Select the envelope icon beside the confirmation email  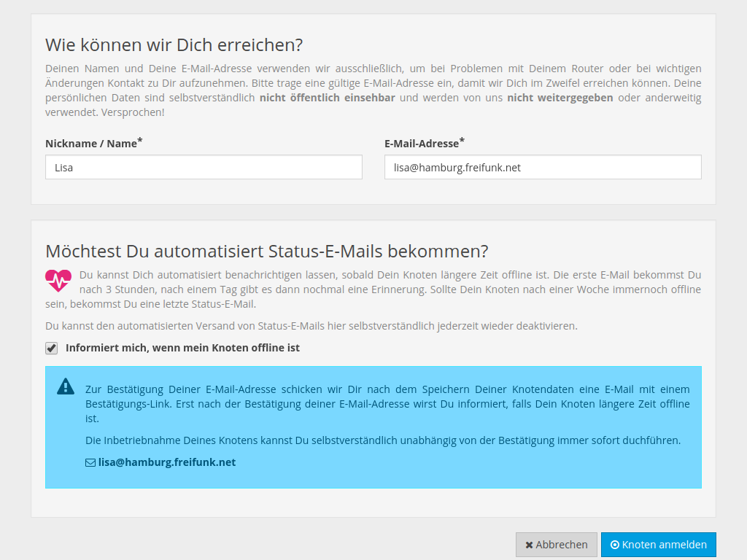[x=90, y=462]
